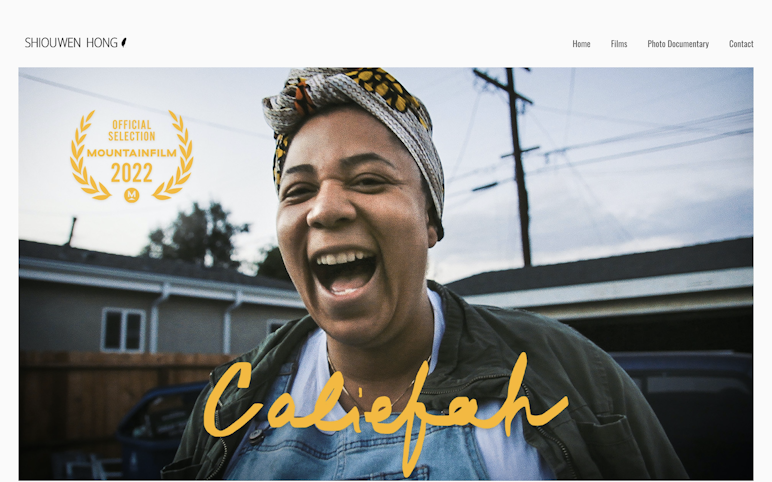Open the Home page from the navigation
Viewport: 772px width, 482px height.
[581, 44]
